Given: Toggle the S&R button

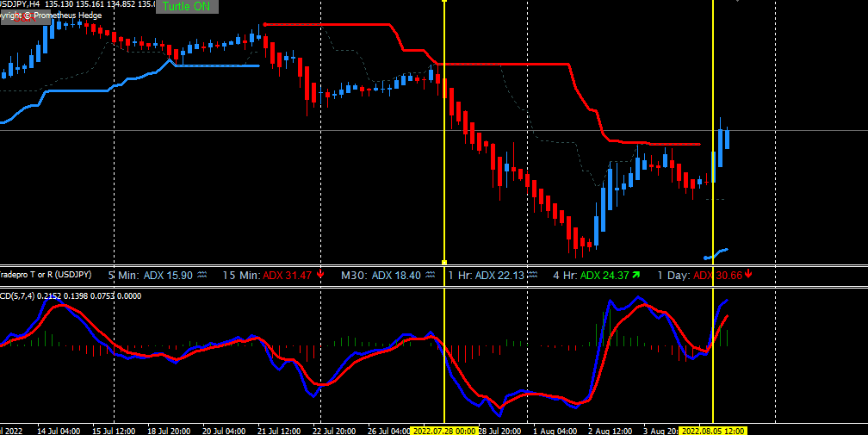Looking at the screenshot, I should (24, 18).
